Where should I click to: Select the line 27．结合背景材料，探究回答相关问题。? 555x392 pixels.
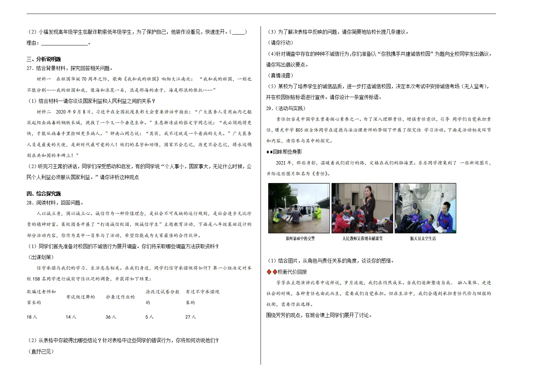point(70,68)
